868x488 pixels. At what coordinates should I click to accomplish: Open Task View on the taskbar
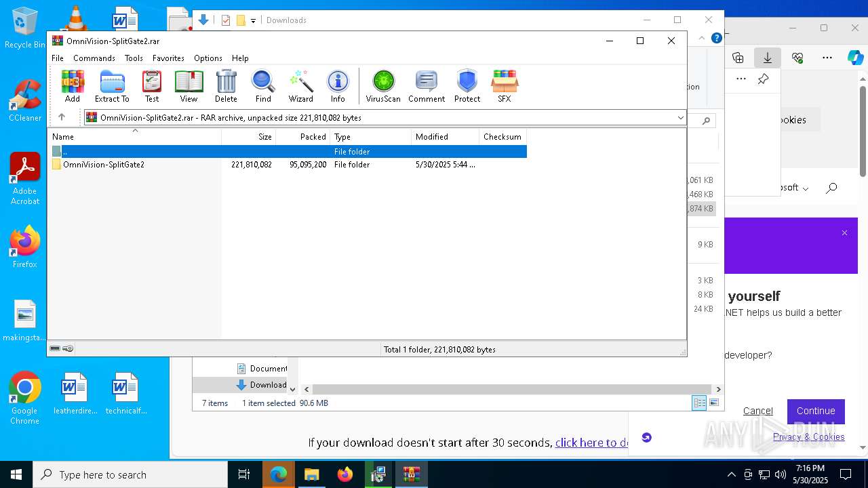tap(244, 474)
